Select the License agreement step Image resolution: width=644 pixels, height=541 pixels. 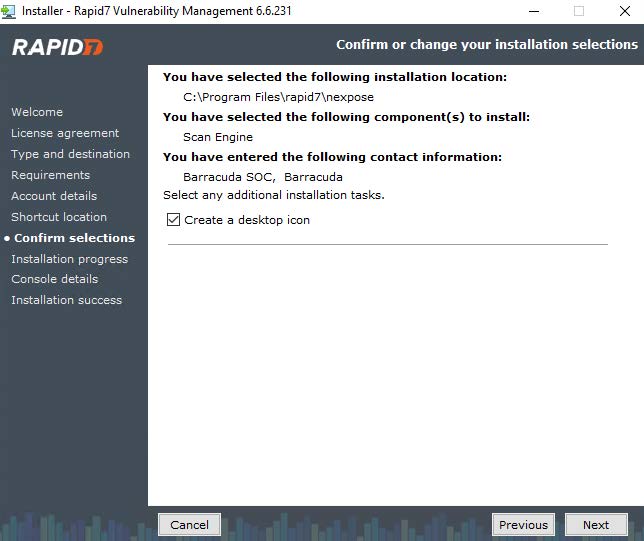(x=65, y=133)
